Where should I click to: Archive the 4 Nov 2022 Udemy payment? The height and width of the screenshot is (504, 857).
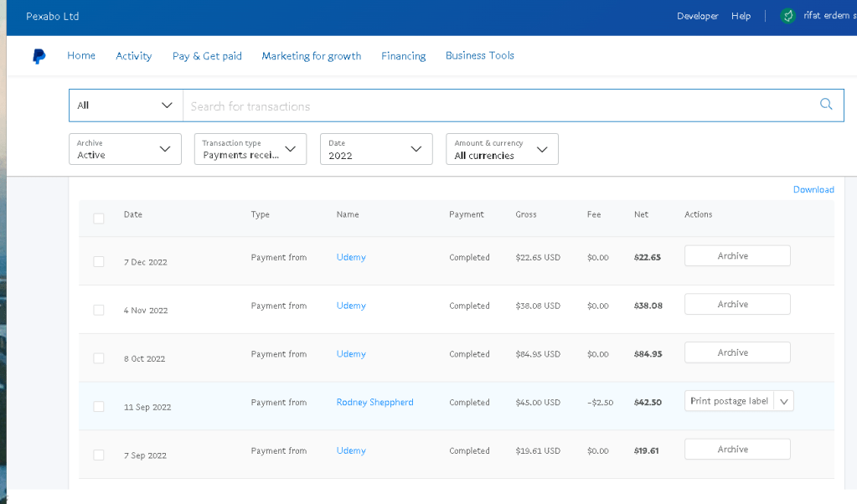pyautogui.click(x=737, y=304)
